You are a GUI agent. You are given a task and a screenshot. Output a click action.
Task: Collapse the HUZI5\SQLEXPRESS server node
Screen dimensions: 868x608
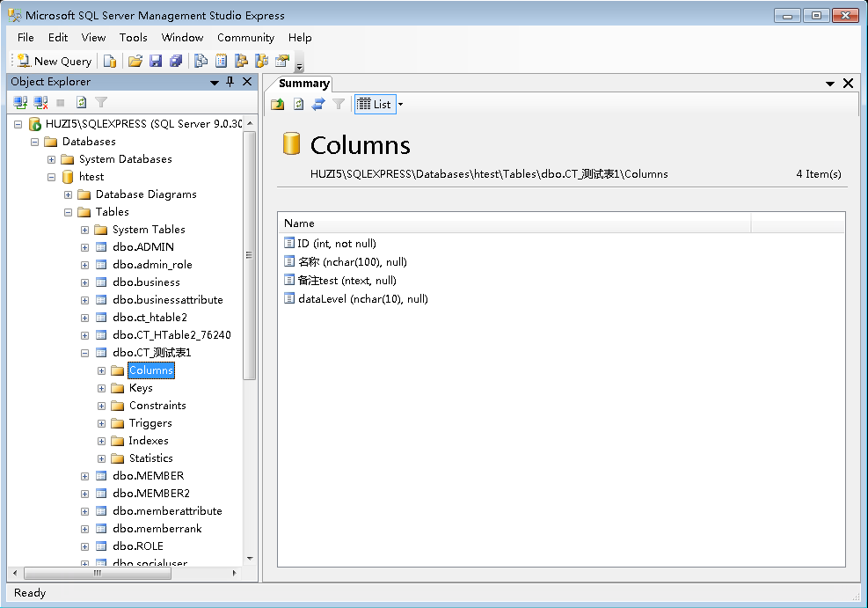[x=18, y=124]
